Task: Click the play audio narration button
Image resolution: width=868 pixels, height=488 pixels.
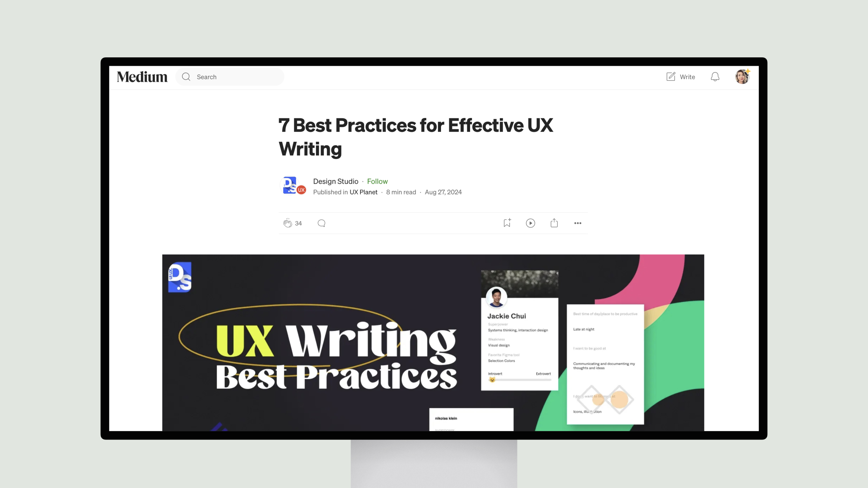Action: pyautogui.click(x=530, y=223)
